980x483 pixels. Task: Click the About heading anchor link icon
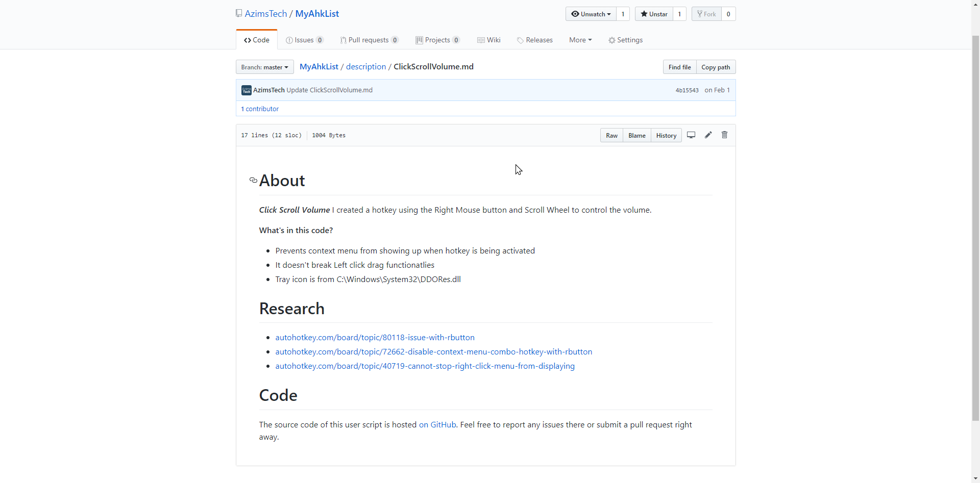(x=253, y=180)
